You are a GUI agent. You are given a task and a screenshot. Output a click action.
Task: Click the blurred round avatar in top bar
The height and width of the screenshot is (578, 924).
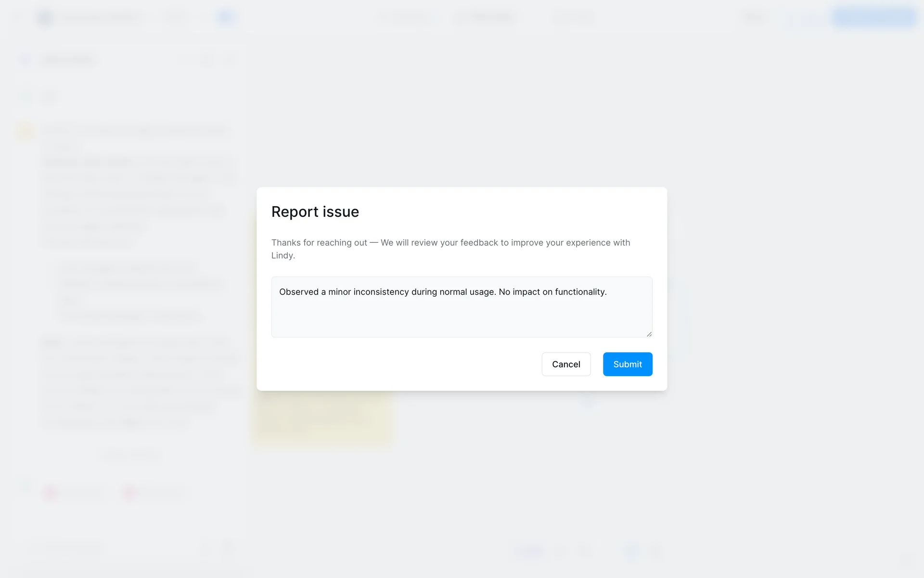pyautogui.click(x=45, y=18)
